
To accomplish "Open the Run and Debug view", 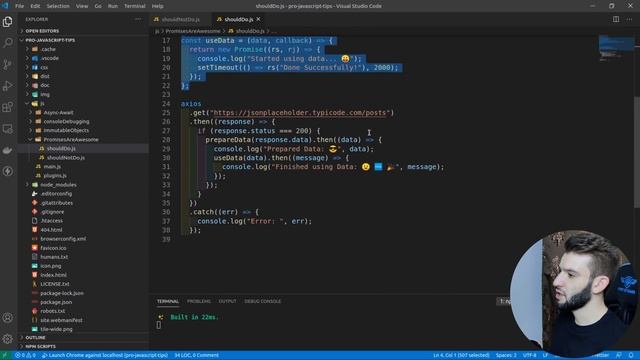I will coord(8,86).
